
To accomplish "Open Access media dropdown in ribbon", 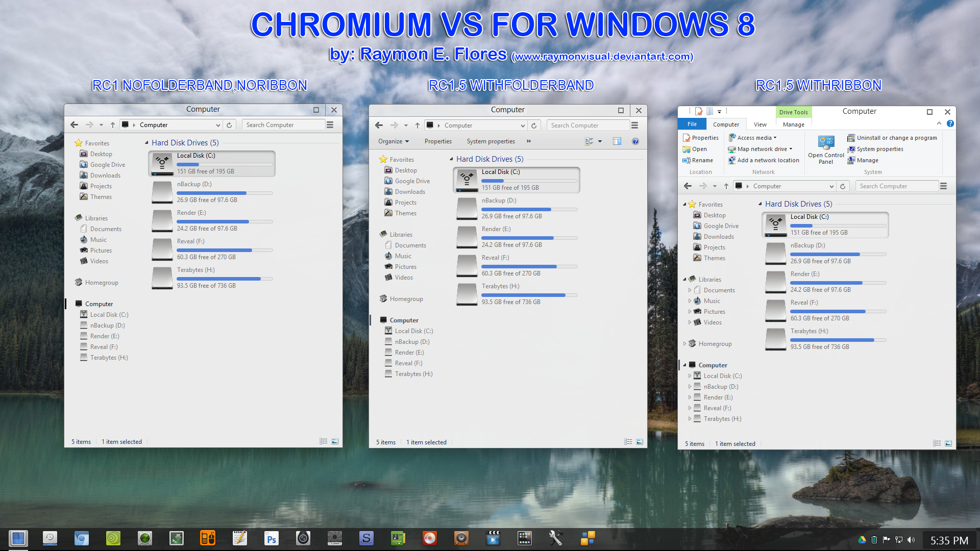I will pos(753,138).
